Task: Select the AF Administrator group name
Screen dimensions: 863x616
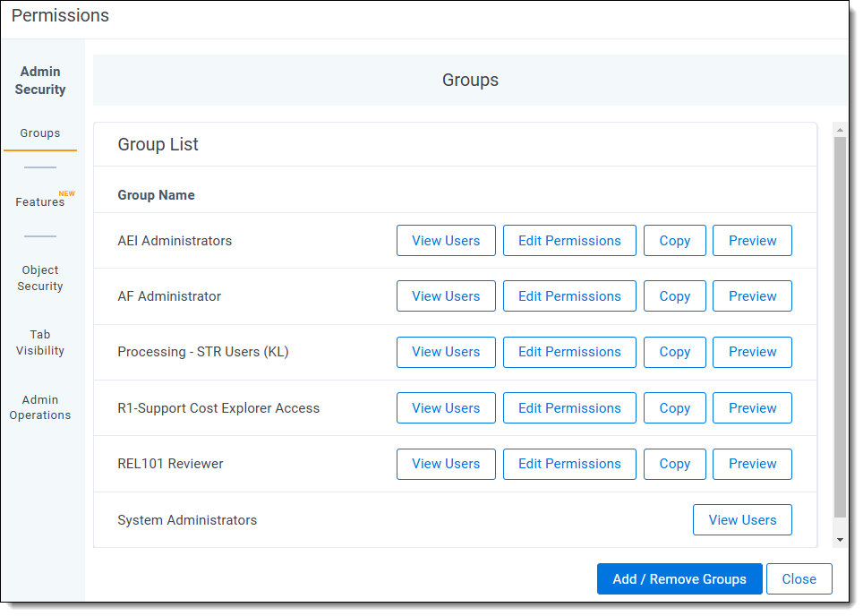Action: point(169,296)
